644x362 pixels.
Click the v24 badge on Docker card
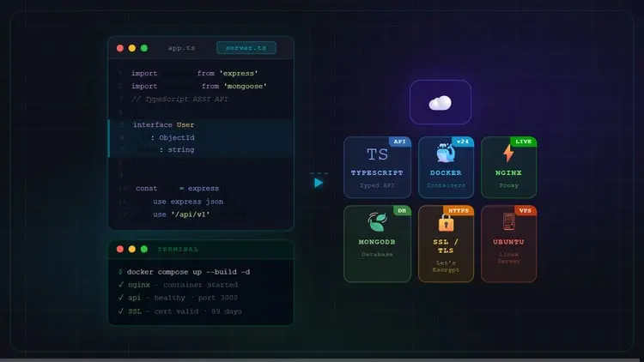[x=463, y=142]
